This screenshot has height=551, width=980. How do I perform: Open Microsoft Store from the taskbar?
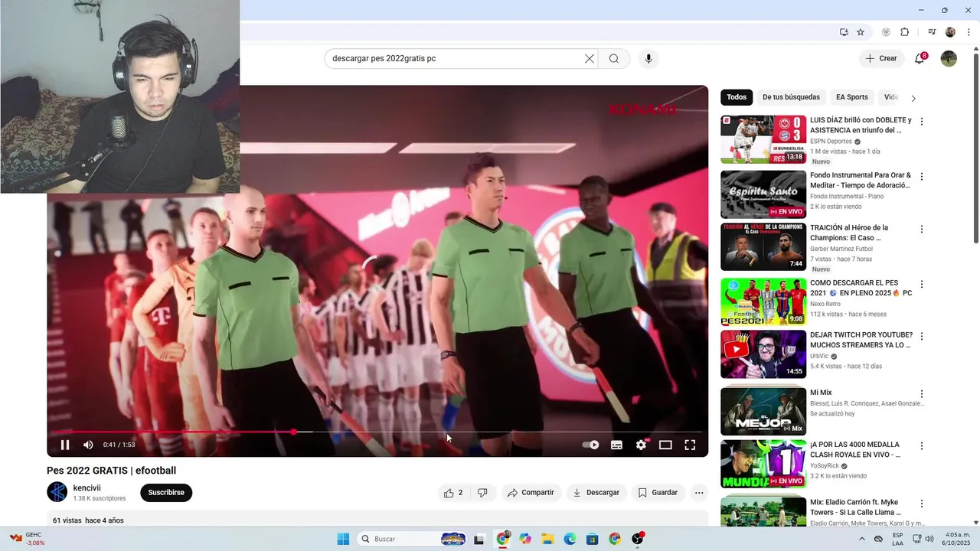click(x=593, y=539)
